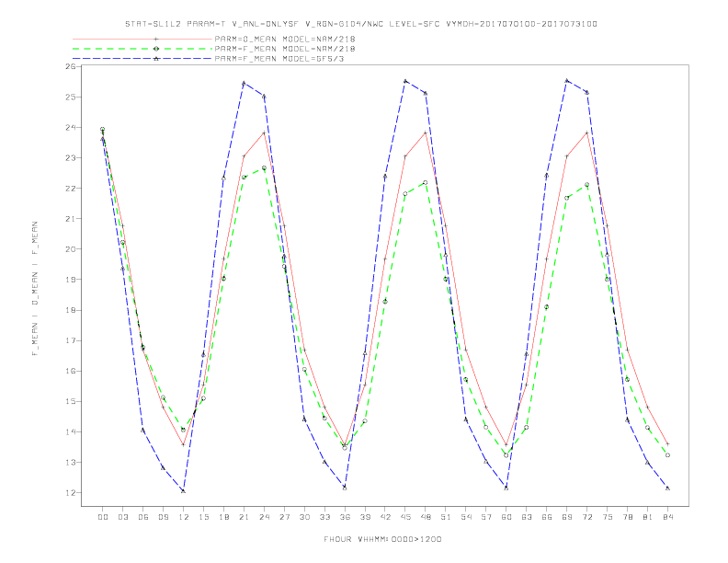Click the blue dashed legend line sample
728x563 pixels.
(142, 59)
